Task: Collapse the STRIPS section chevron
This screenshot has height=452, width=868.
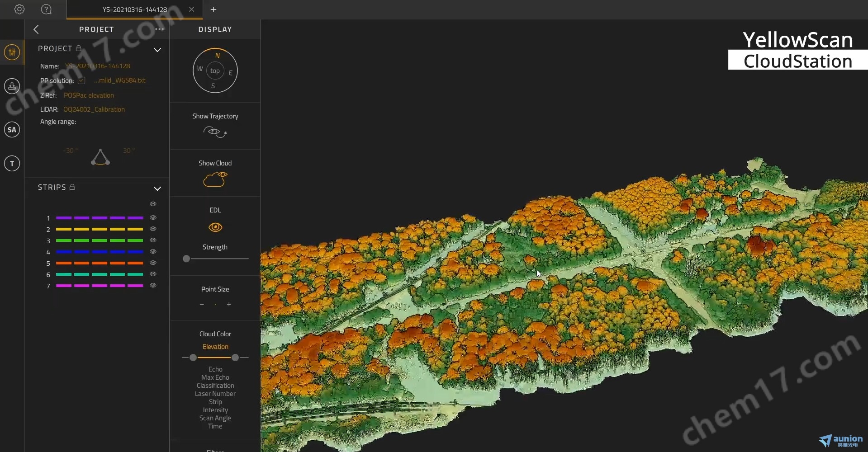Action: [157, 188]
